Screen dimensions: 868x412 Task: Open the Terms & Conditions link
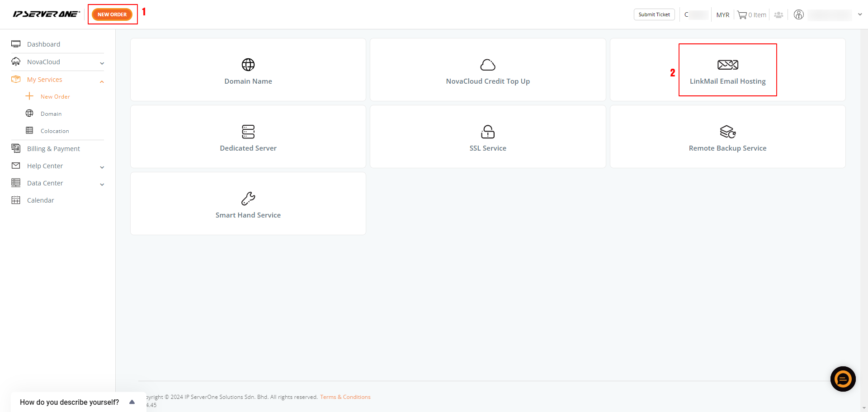tap(345, 397)
